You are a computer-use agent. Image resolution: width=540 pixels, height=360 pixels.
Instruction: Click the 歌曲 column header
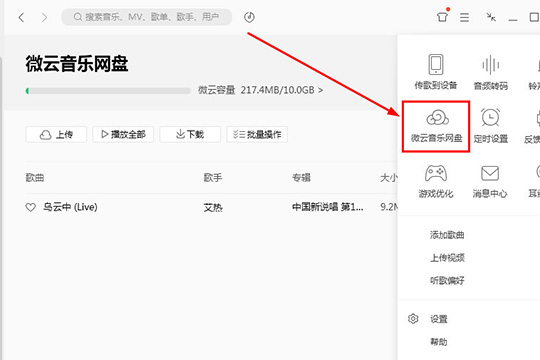tap(35, 178)
